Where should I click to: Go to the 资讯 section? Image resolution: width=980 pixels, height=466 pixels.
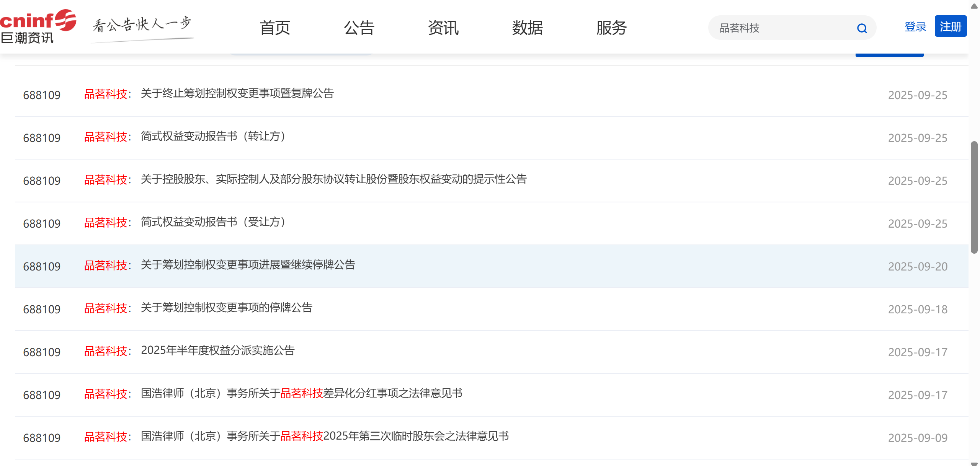click(x=443, y=28)
